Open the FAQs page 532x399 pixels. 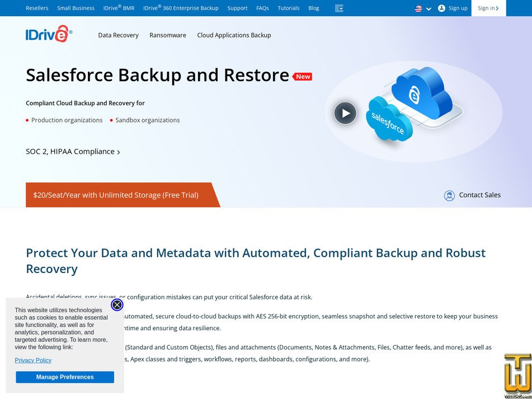click(262, 8)
